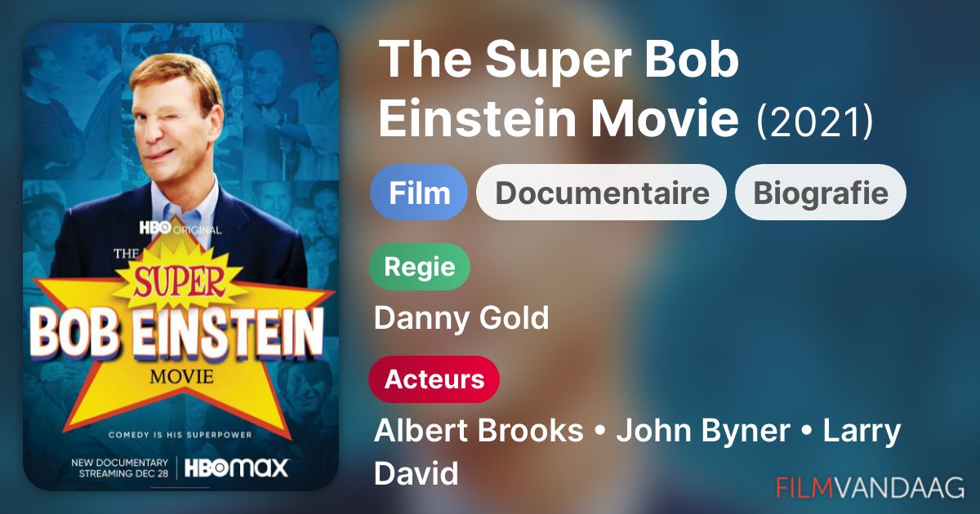Select the Documentaire genre tag

tap(602, 193)
